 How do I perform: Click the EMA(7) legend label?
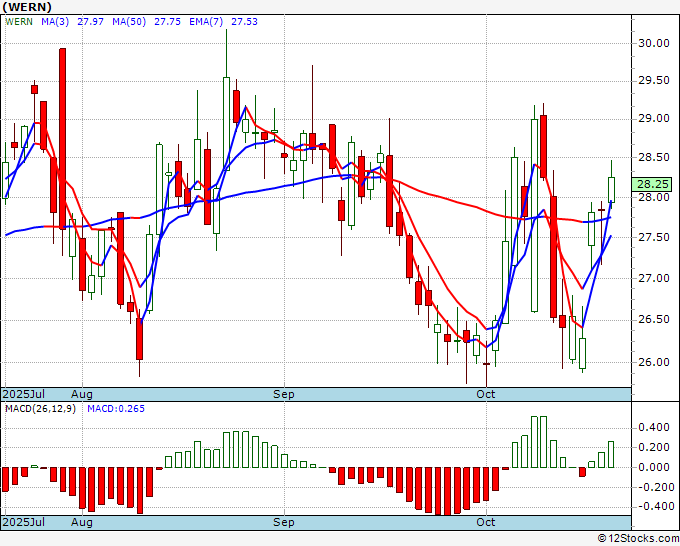206,22
